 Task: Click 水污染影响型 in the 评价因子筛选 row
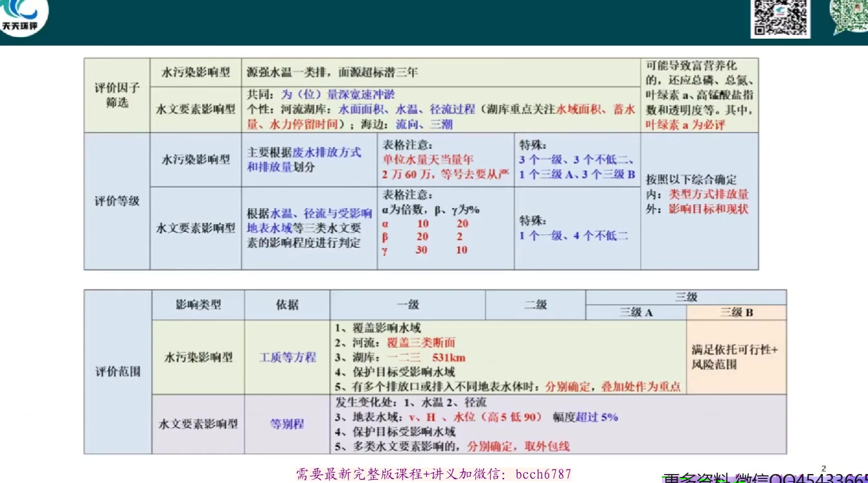click(196, 73)
